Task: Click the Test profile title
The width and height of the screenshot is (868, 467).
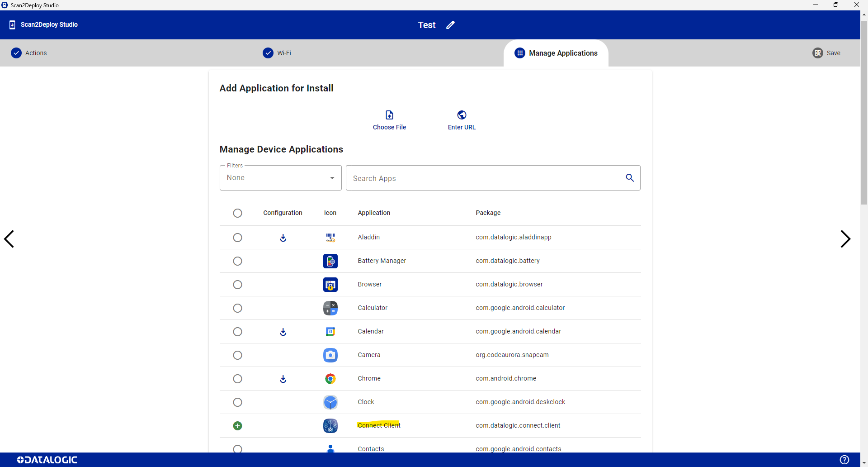Action: point(427,25)
